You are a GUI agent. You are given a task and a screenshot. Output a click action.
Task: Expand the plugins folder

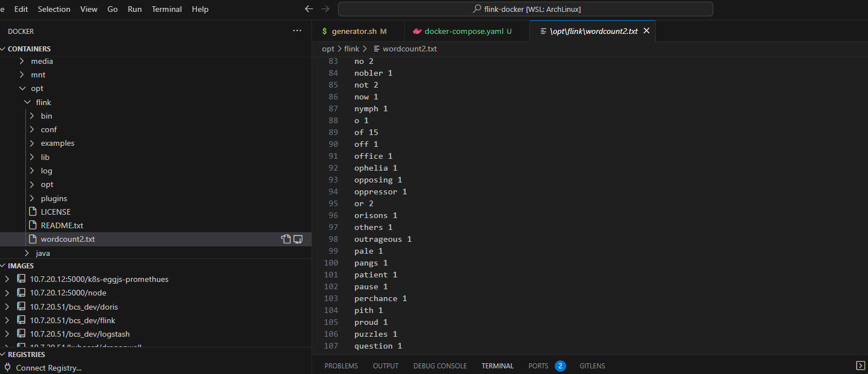click(32, 198)
